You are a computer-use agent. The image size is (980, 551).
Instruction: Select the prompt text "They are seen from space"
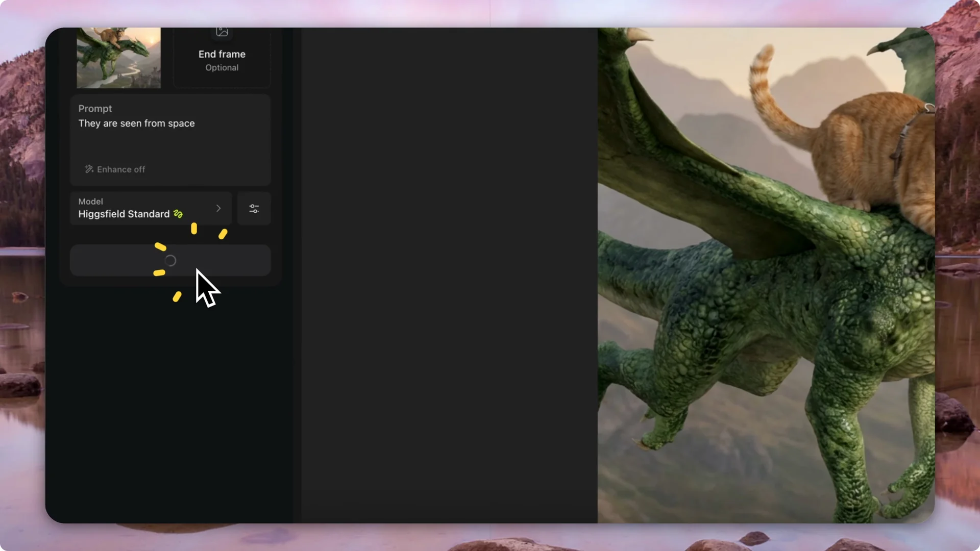(x=136, y=123)
